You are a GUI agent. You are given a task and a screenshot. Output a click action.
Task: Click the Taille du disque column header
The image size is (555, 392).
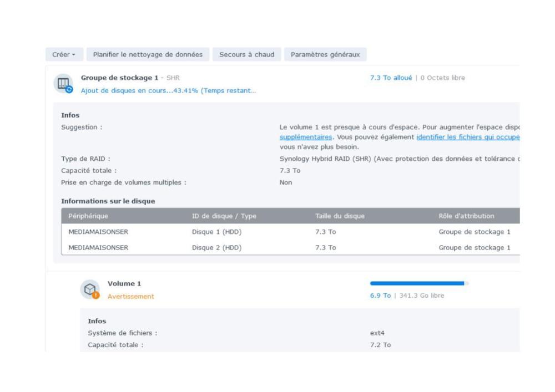[340, 216]
